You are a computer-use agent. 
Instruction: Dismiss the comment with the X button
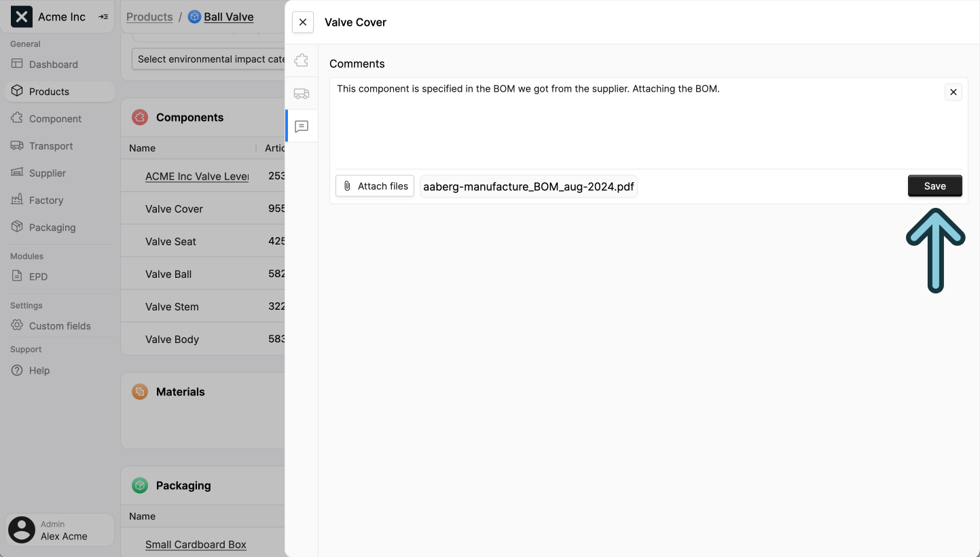[x=953, y=92]
